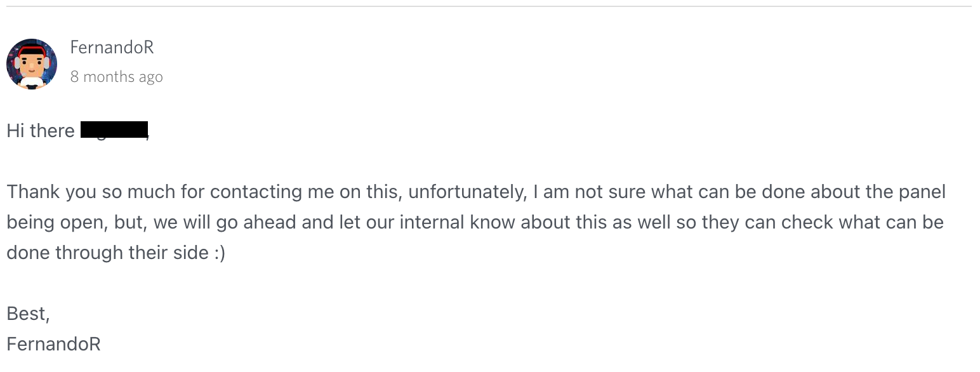This screenshot has width=980, height=372.
Task: Click the horizontal divider above the comment
Action: click(x=490, y=6)
